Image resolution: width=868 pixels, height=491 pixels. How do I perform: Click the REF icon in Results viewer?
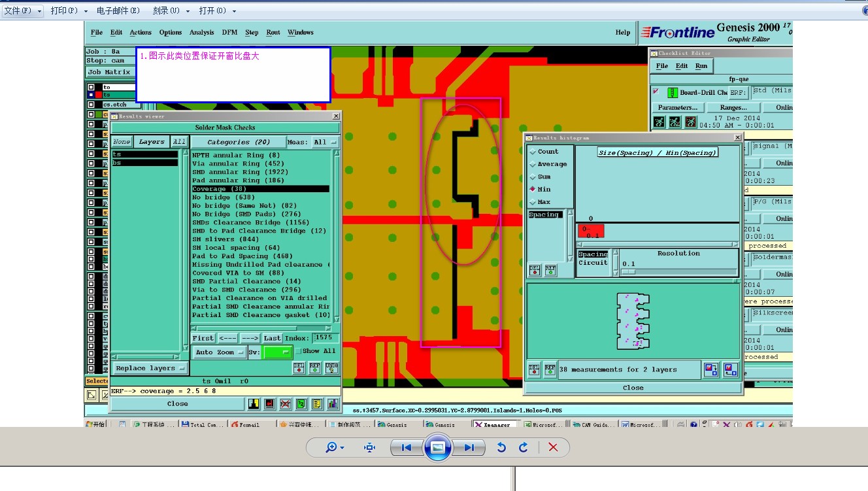click(x=315, y=368)
